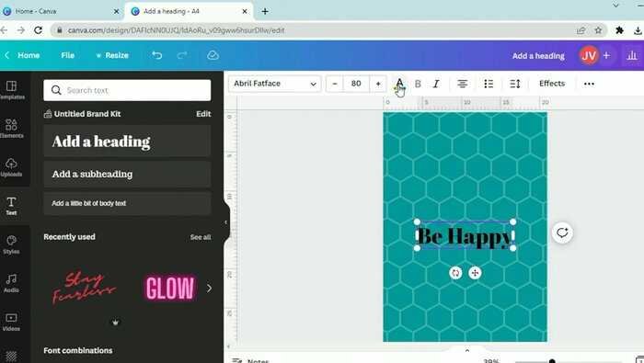
Task: Open letter and line spacing
Action: coord(514,84)
